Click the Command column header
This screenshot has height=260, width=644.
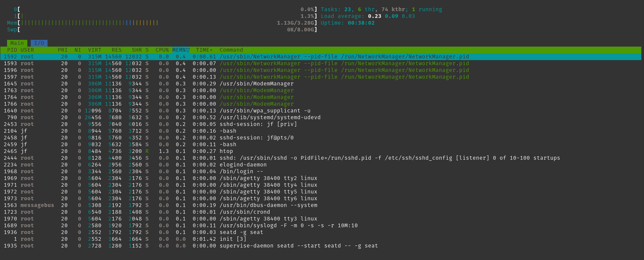point(231,50)
